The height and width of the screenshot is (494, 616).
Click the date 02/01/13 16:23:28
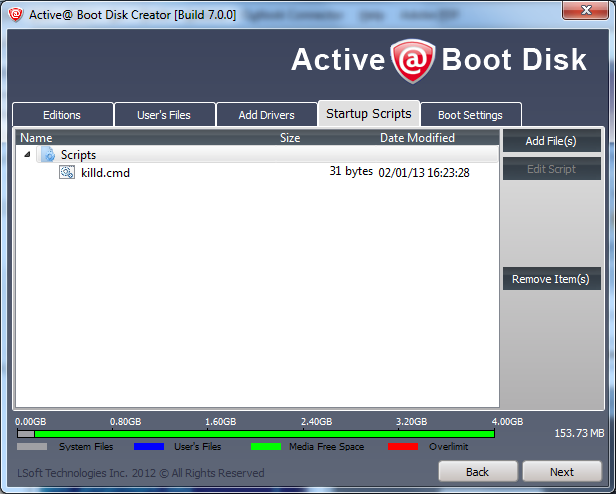pos(424,173)
